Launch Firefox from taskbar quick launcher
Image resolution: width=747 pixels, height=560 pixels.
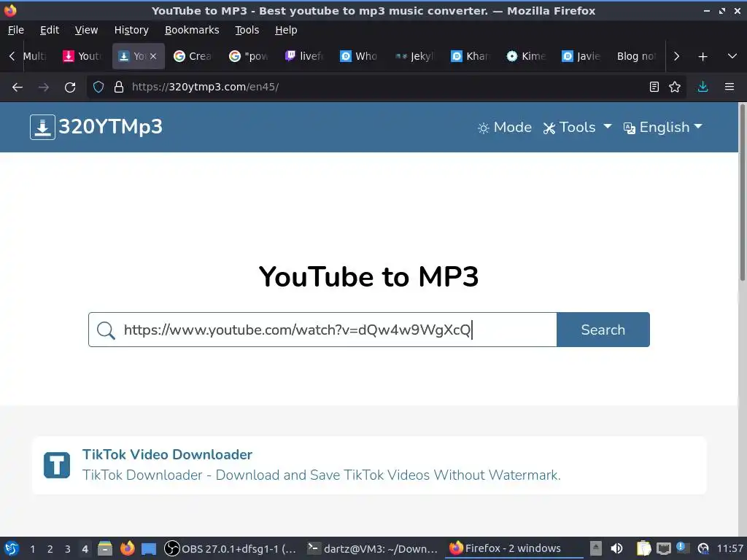pyautogui.click(x=127, y=548)
